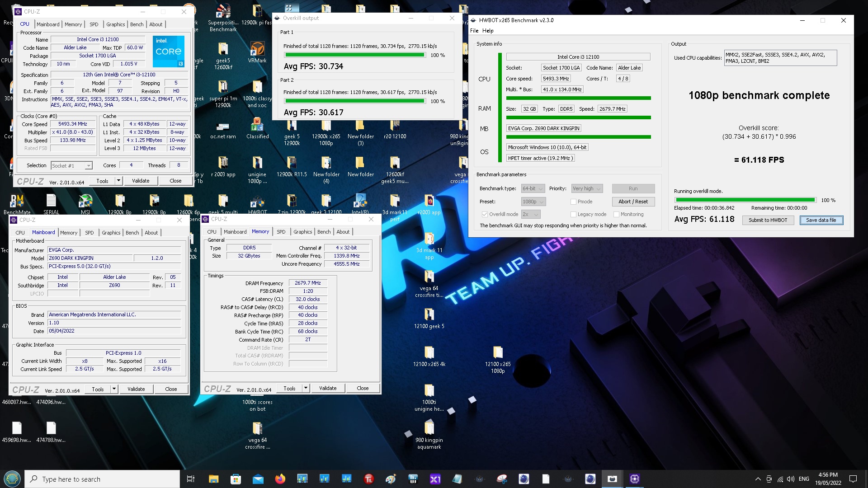This screenshot has width=868, height=488.
Task: Click Submit to HWBOT button
Action: pos(768,220)
